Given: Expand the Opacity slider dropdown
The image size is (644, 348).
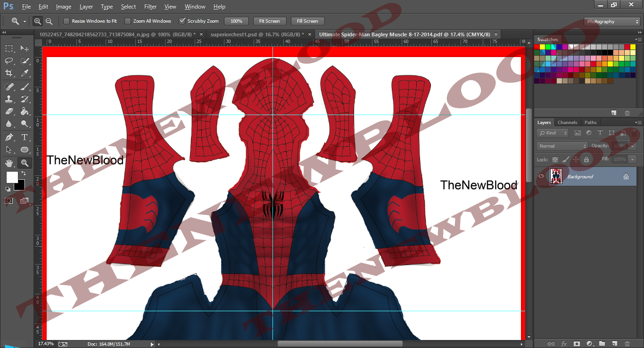Looking at the screenshot, I should pyautogui.click(x=632, y=146).
